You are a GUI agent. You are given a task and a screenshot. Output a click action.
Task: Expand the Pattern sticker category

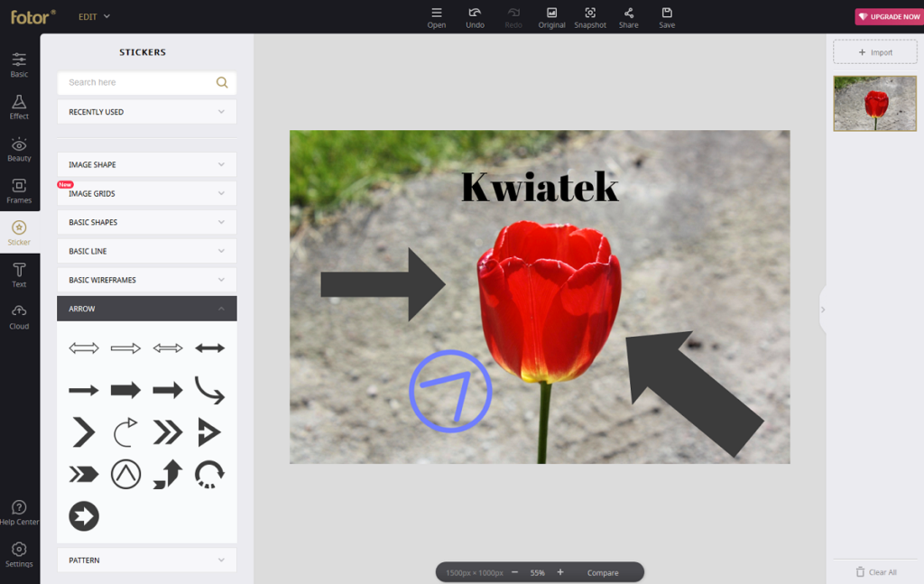tap(147, 560)
